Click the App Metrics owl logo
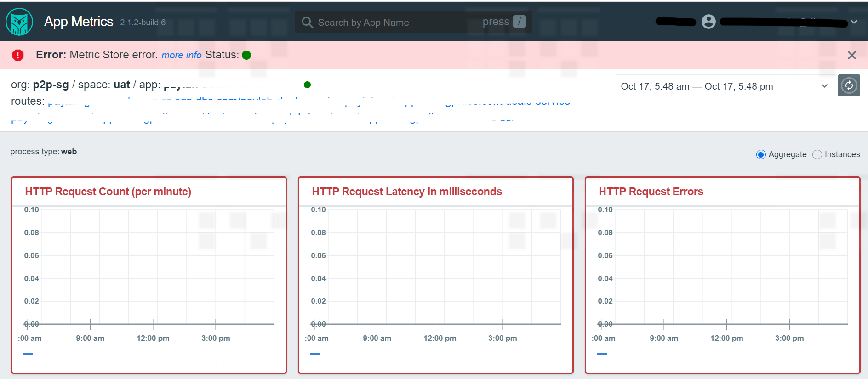 click(x=19, y=22)
